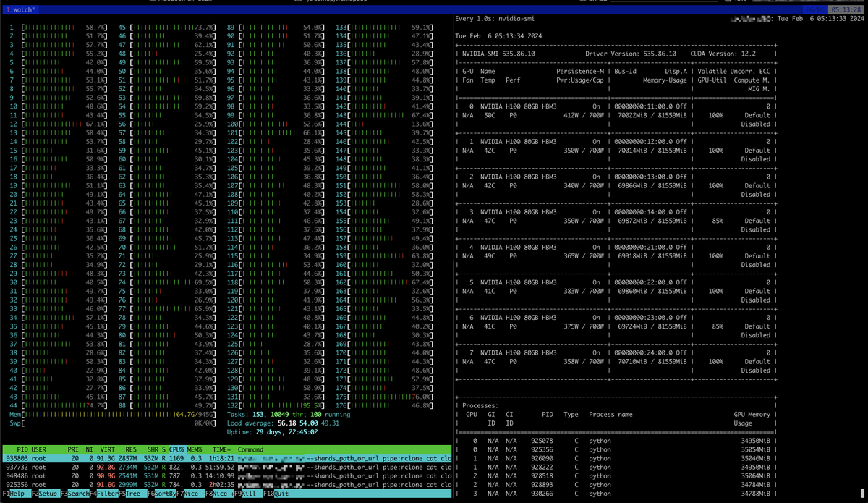Click the PRI column header
Image resolution: width=868 pixels, height=503 pixels.
pos(74,449)
